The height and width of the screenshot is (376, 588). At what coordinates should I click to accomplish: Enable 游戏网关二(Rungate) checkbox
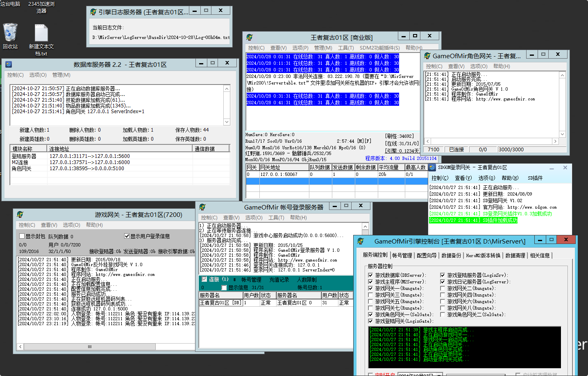tap(443, 289)
